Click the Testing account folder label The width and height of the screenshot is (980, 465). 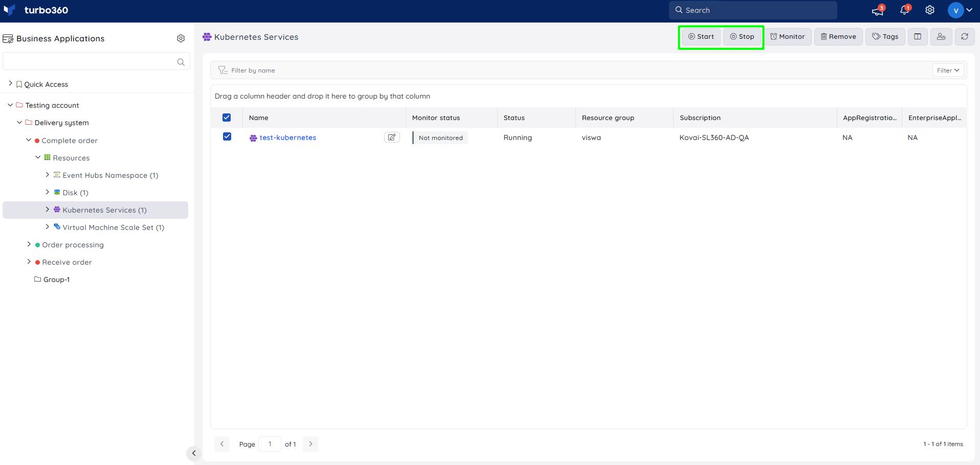click(x=52, y=105)
